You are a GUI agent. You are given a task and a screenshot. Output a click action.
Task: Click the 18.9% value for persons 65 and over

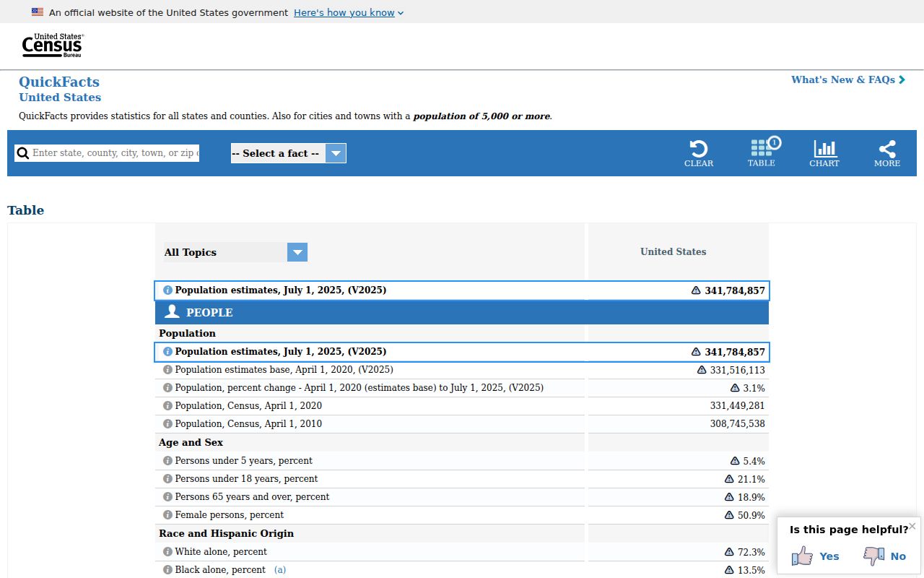click(751, 497)
